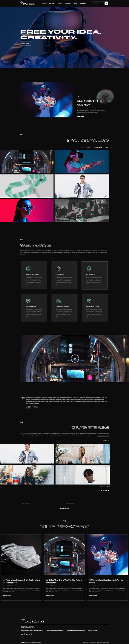129x644 pixels.
Task: Open the man in white shirt team photo
Action: point(83,475)
